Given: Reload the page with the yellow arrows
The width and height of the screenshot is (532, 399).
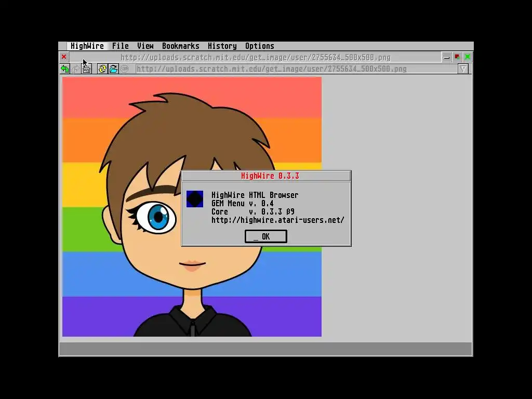Looking at the screenshot, I should click(102, 69).
